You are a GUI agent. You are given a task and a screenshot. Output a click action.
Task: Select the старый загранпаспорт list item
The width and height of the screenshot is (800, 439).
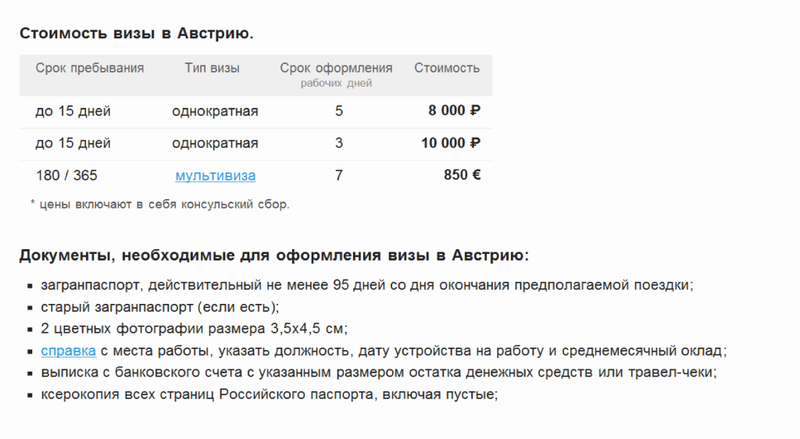click(160, 307)
